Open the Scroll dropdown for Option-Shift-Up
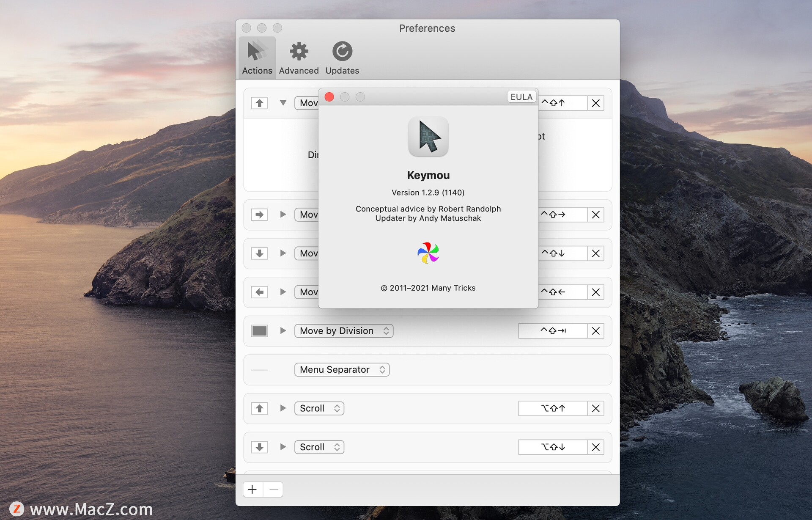Image resolution: width=812 pixels, height=520 pixels. [x=319, y=408]
